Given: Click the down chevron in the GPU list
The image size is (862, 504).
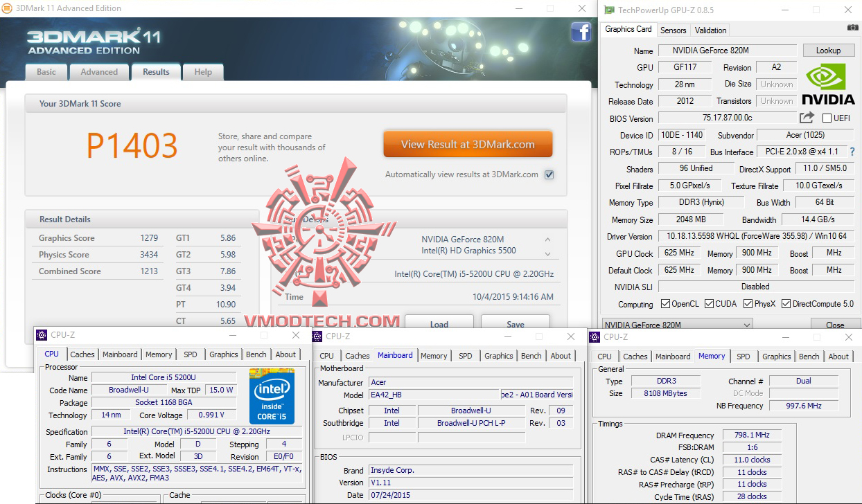Looking at the screenshot, I should (x=547, y=254).
